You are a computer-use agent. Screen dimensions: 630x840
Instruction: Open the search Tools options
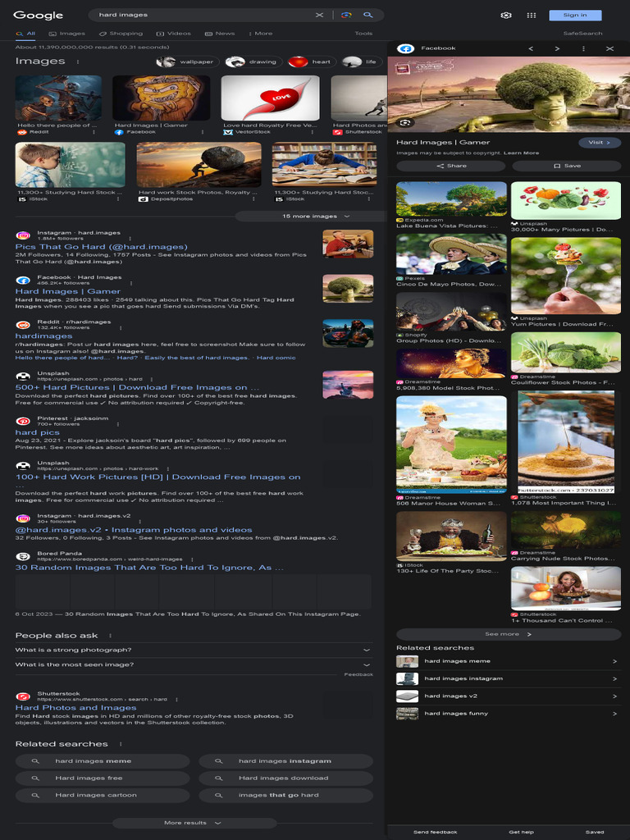point(363,33)
